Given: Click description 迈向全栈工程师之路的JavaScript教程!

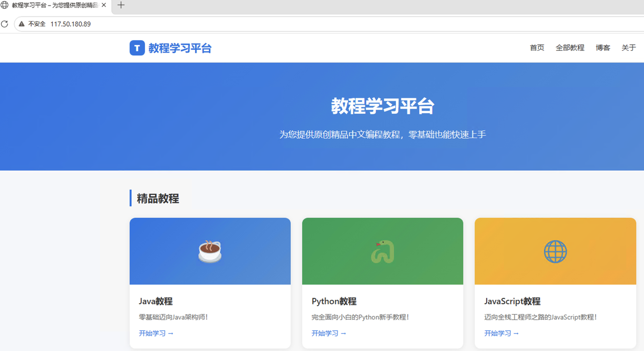Looking at the screenshot, I should 541,317.
